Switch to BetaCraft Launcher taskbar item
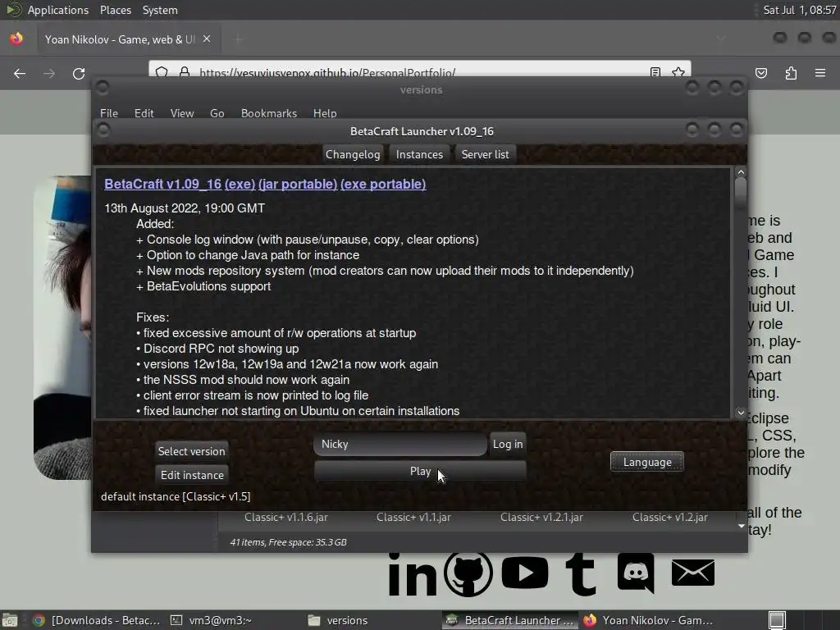Screen dimensions: 840x630 tap(510, 620)
